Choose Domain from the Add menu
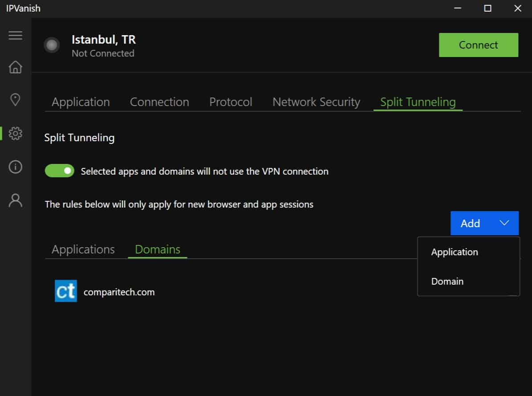This screenshot has width=532, height=396. pos(469,282)
